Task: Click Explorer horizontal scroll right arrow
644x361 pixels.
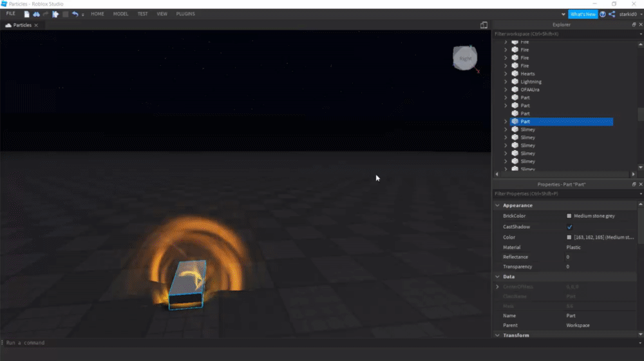Action: [633, 174]
